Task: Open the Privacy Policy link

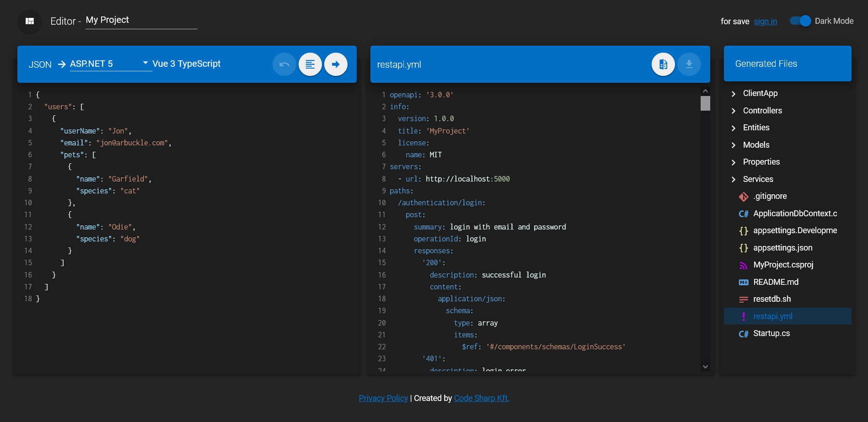Action: click(x=383, y=398)
